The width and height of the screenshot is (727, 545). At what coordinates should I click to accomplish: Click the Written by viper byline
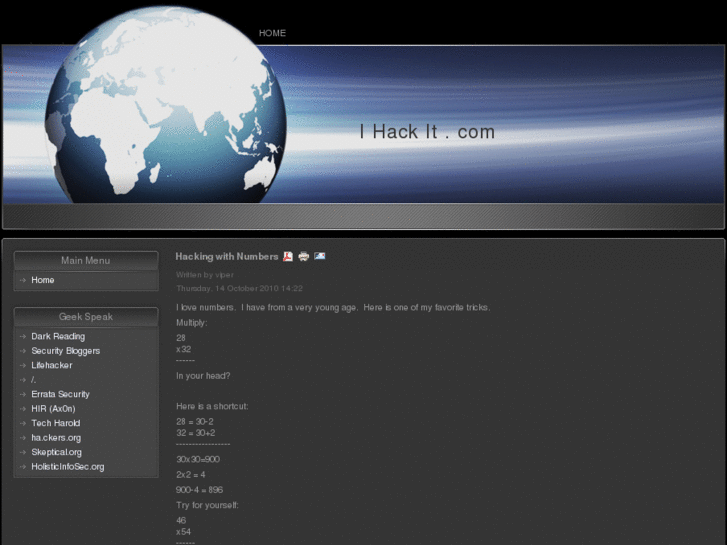click(x=204, y=275)
